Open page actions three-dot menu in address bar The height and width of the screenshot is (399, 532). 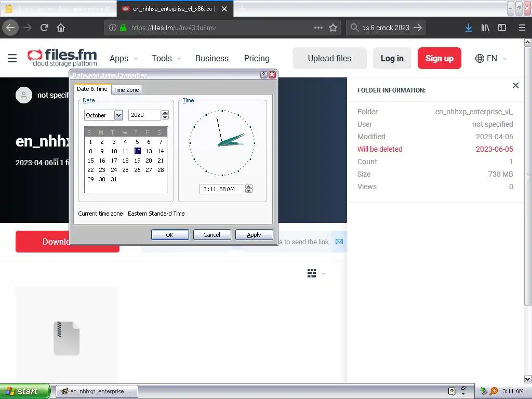[x=318, y=28]
